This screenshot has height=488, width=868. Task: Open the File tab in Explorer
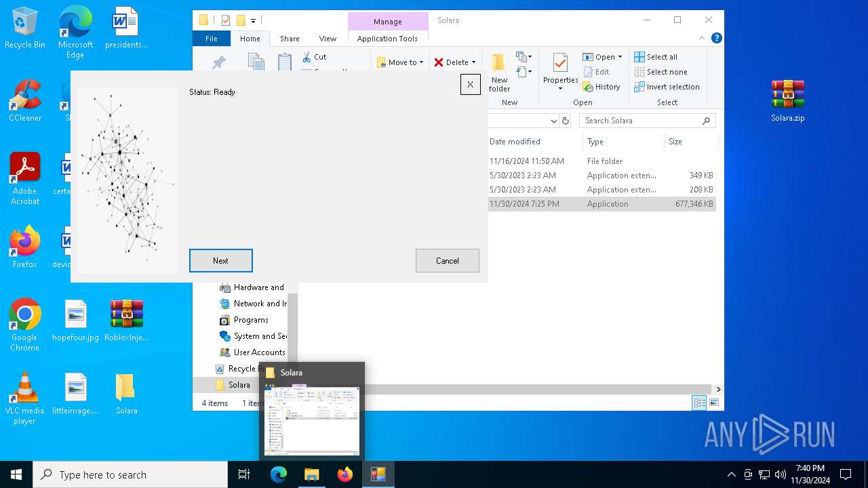pos(212,39)
